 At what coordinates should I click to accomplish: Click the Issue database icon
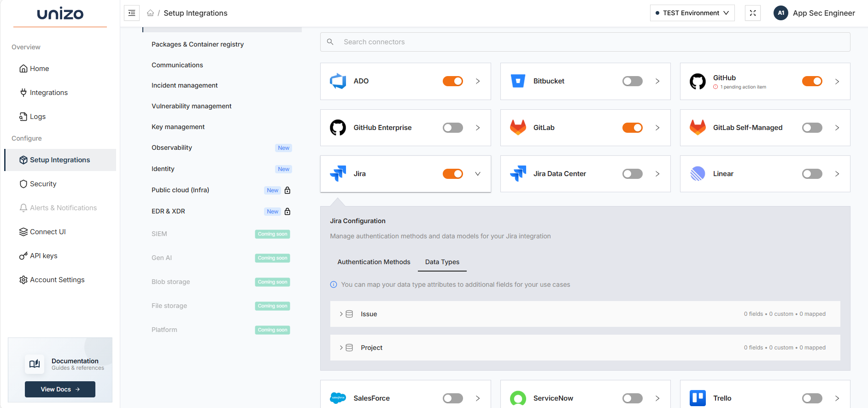point(349,314)
